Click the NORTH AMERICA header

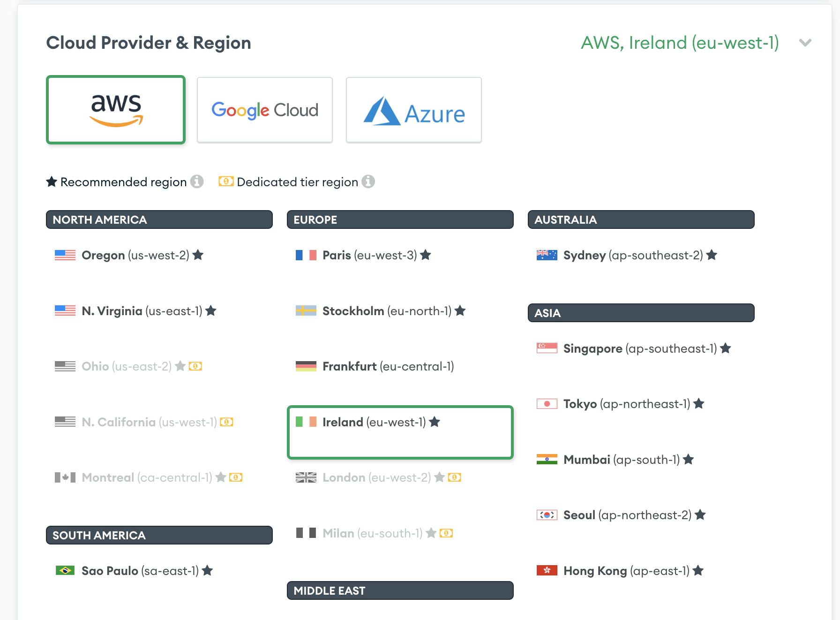click(x=159, y=219)
